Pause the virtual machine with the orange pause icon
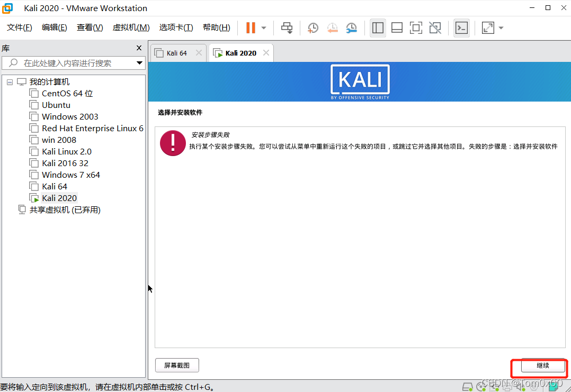571x392 pixels. tap(251, 28)
